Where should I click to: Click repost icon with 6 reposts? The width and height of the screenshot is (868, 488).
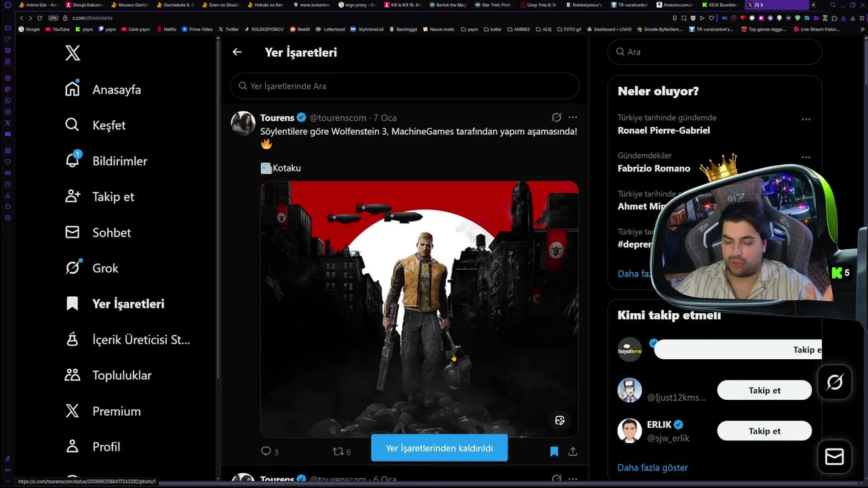point(341,451)
